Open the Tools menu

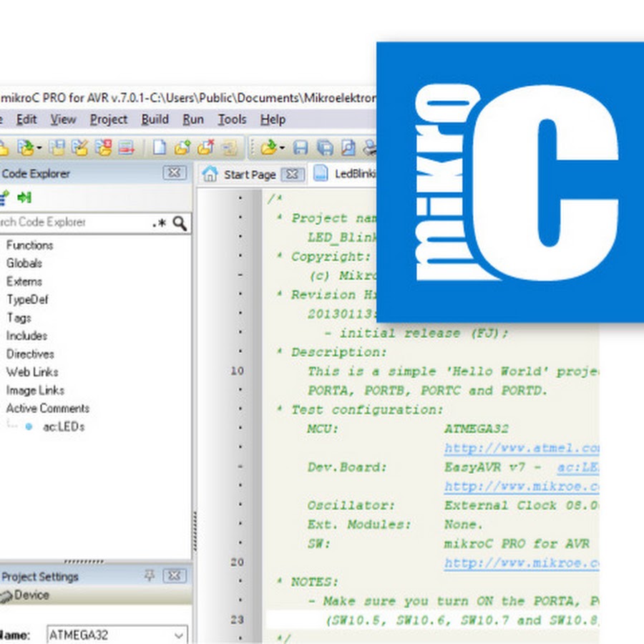click(232, 119)
